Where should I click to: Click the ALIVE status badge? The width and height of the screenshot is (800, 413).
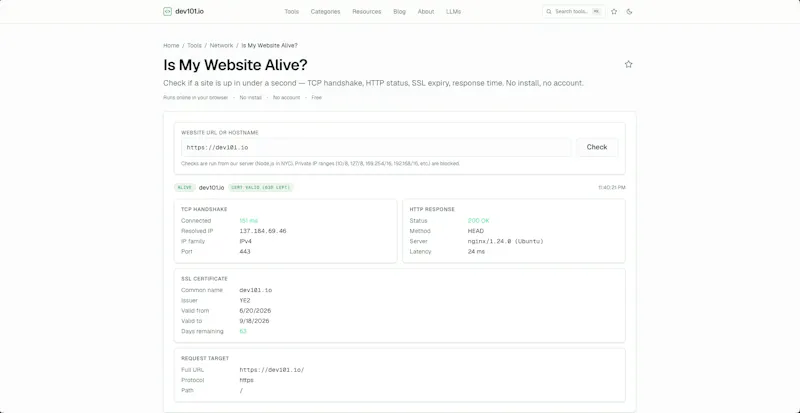point(185,187)
